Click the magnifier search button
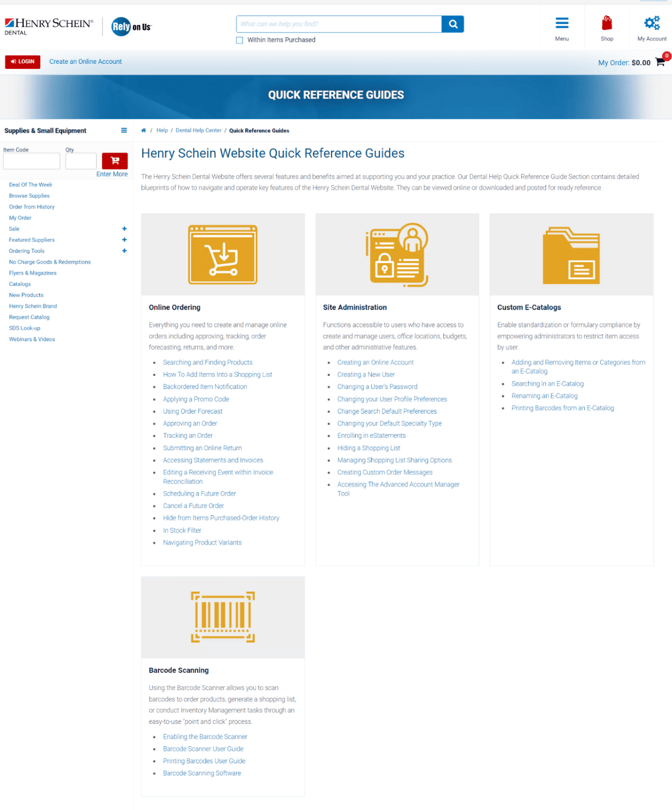Viewport: 672px width, 810px height. point(453,24)
